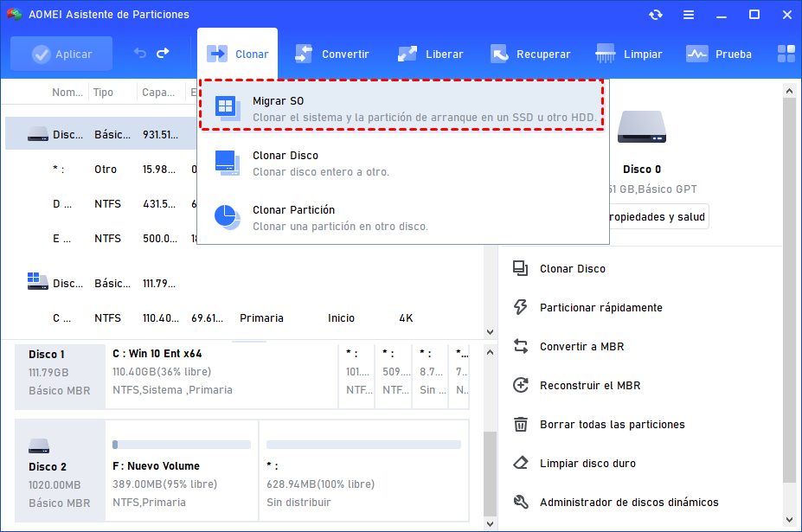The image size is (802, 532).
Task: Click the Capa... column header
Action: tap(158, 92)
